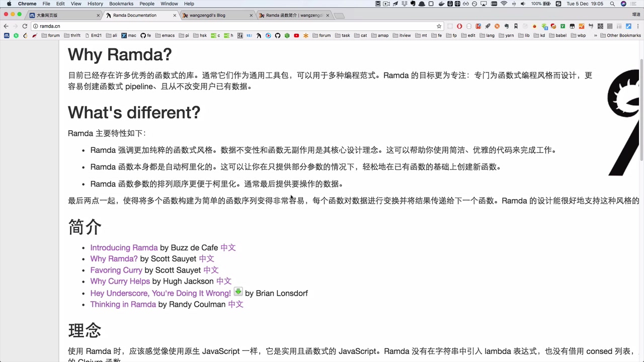Open the mac bookmark with X icon
Image resolution: width=644 pixels, height=362 pixels.
pyautogui.click(x=128, y=36)
